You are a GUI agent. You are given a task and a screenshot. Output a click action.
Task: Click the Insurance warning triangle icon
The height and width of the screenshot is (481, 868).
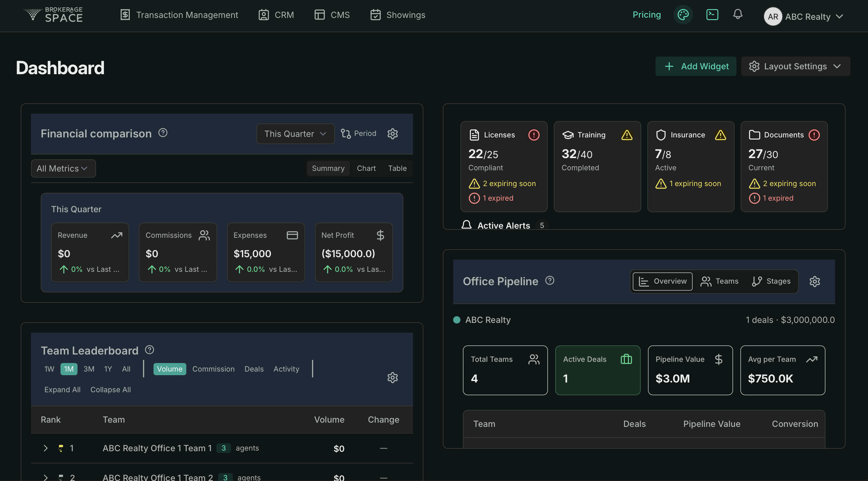[720, 135]
